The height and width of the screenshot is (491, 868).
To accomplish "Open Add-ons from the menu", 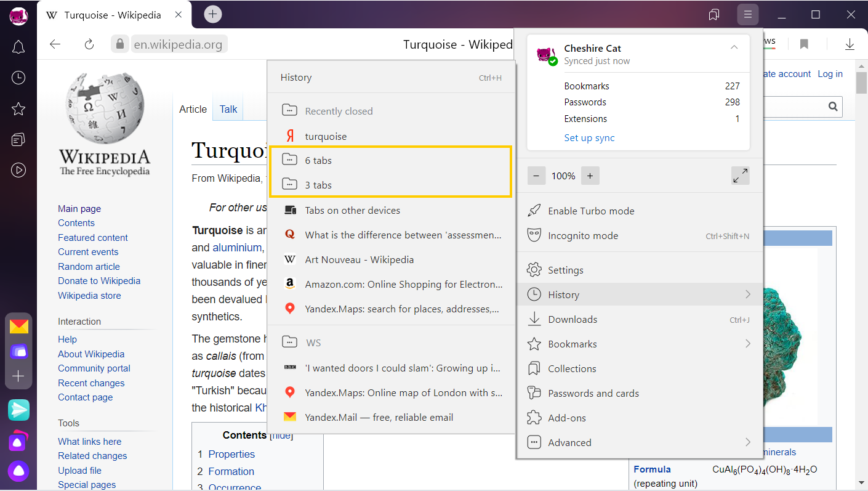I will click(x=640, y=418).
